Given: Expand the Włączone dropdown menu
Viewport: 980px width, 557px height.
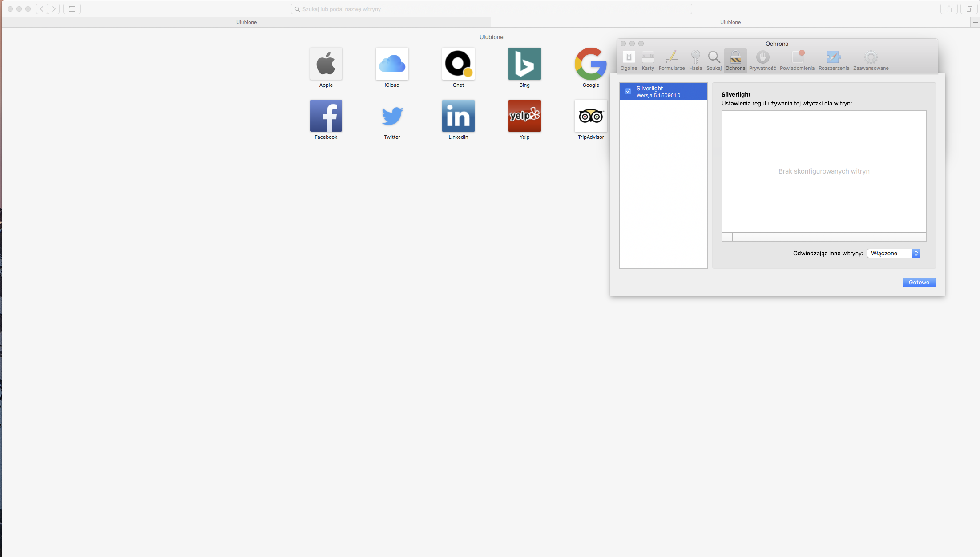Looking at the screenshot, I should tap(893, 253).
